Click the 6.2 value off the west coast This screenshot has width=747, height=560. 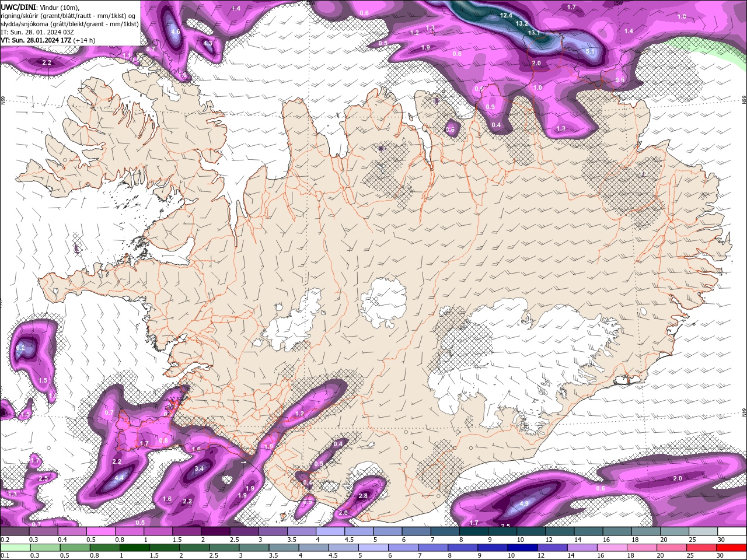(20, 348)
